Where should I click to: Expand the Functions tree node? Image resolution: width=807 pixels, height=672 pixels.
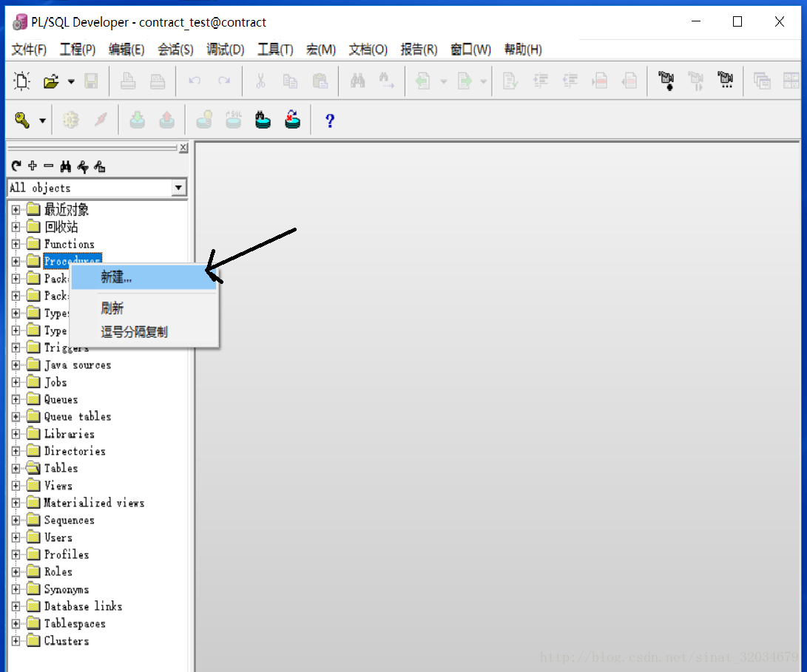pos(16,245)
